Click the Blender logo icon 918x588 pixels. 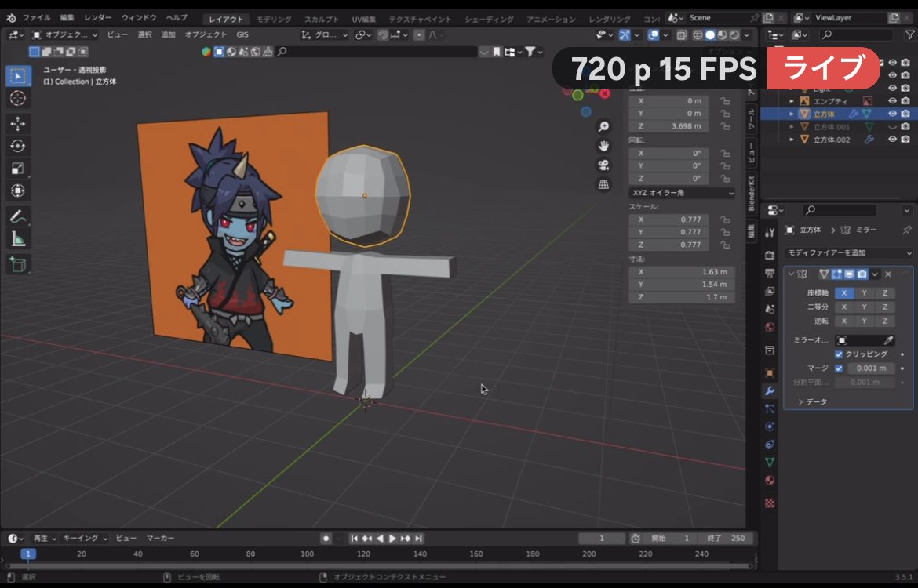11,18
